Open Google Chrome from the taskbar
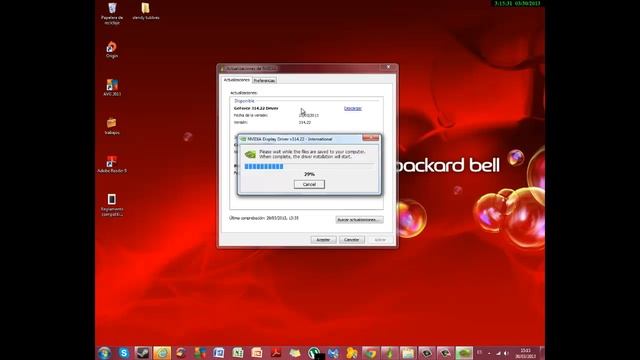The width and height of the screenshot is (640, 360). (371, 353)
